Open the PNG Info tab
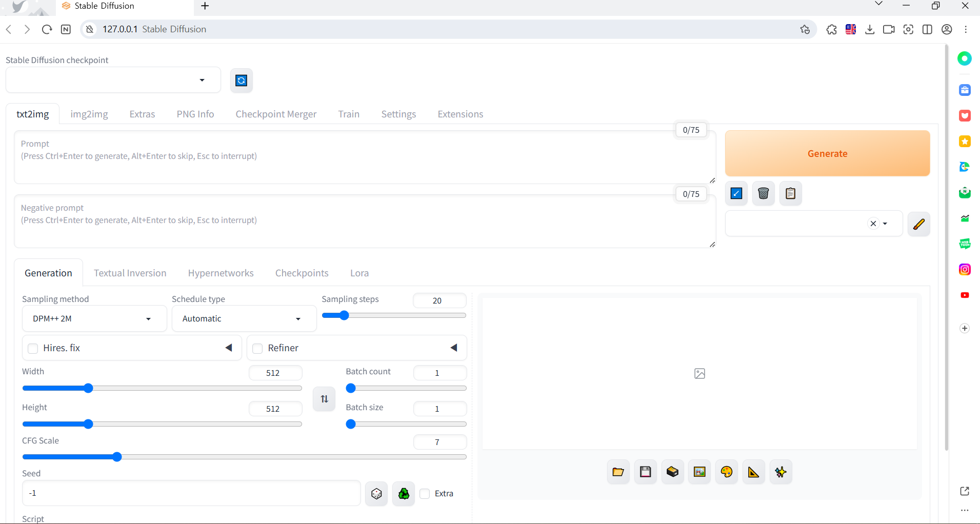Viewport: 980px width, 524px height. (x=195, y=114)
